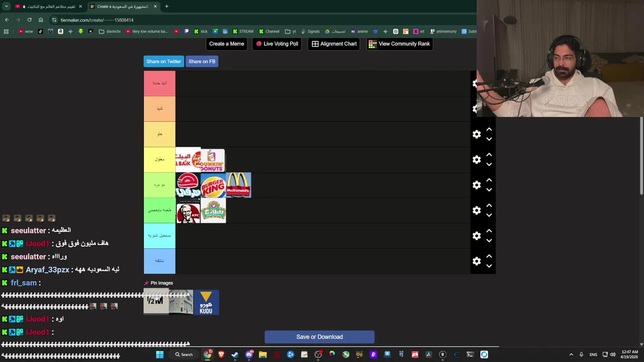Show hidden system tray icons
The image size is (644, 362).
click(571, 354)
